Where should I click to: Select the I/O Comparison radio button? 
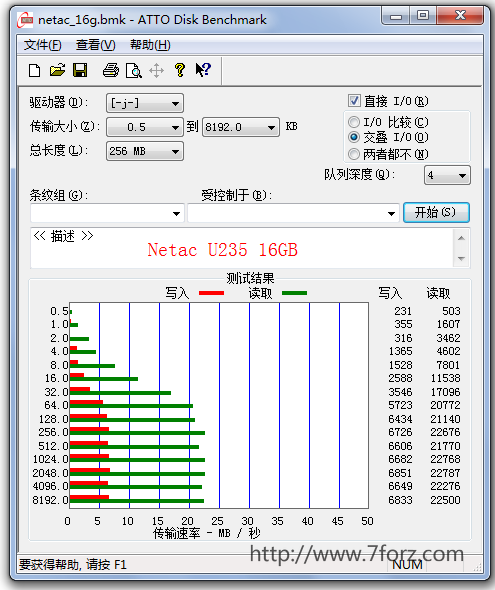(x=354, y=122)
